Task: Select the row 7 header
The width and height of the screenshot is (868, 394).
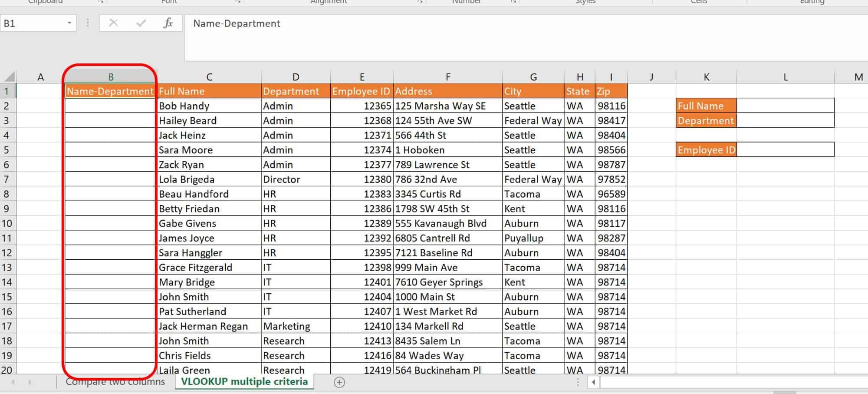Action: [7, 179]
